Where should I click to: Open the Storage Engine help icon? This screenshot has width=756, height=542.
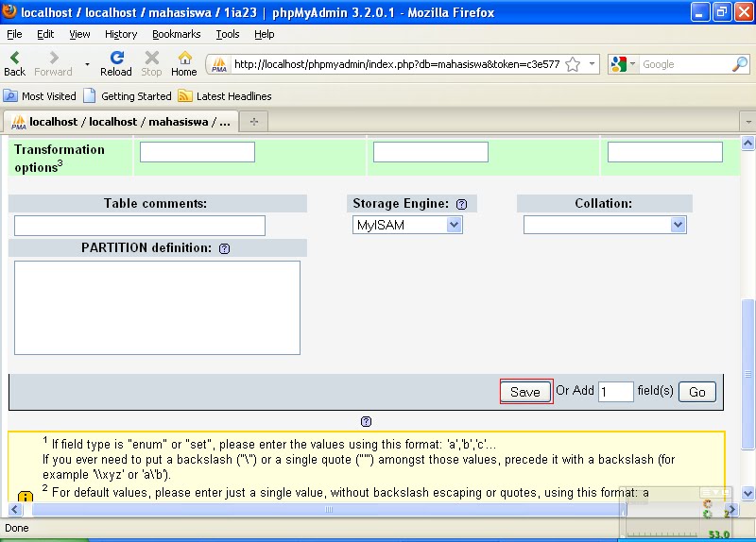click(x=461, y=204)
